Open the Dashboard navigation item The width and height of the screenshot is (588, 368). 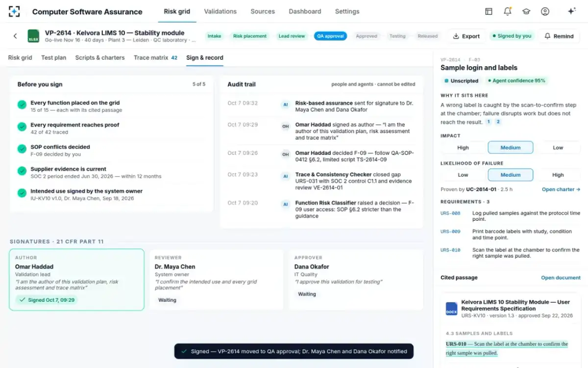(305, 11)
